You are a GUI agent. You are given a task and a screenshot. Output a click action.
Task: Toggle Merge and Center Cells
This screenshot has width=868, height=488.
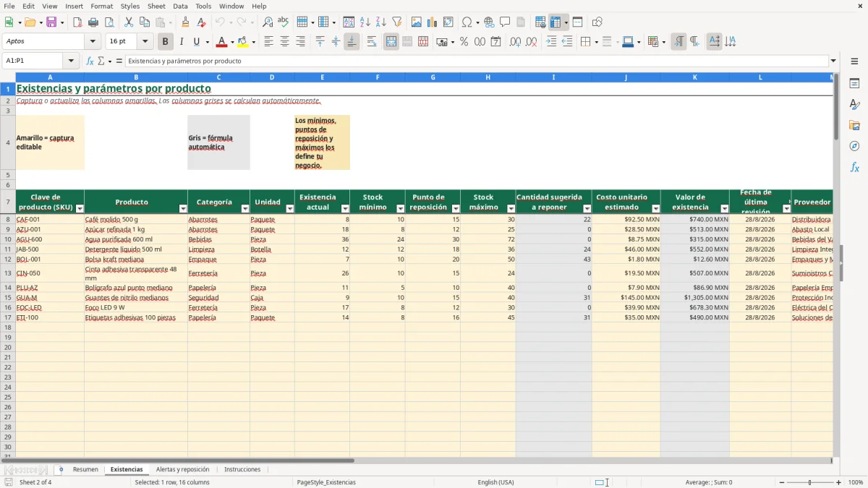391,42
